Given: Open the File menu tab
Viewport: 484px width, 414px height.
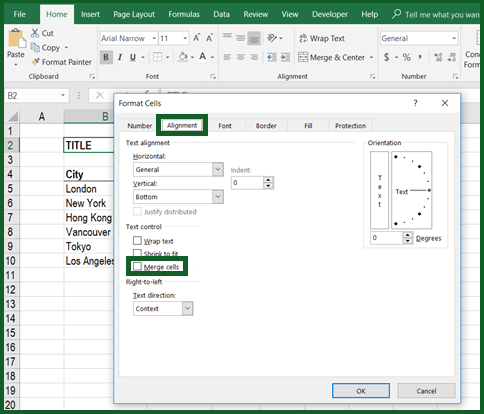Looking at the screenshot, I should click(19, 14).
